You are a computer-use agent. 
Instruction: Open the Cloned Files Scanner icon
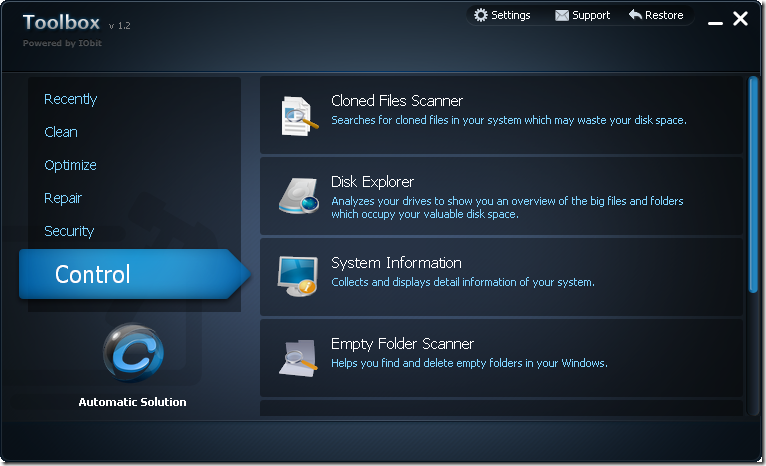pos(299,116)
